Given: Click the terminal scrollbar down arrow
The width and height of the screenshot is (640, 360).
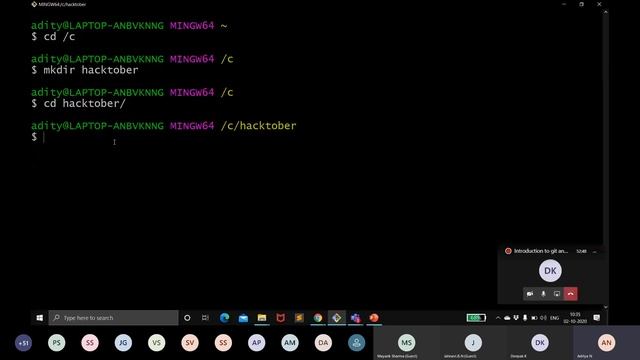Looking at the screenshot, I should pyautogui.click(x=606, y=307).
